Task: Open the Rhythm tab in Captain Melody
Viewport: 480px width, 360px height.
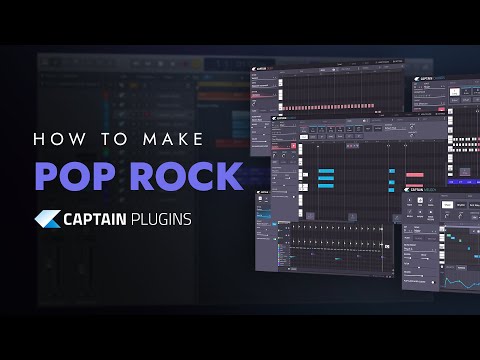Action: tap(461, 205)
